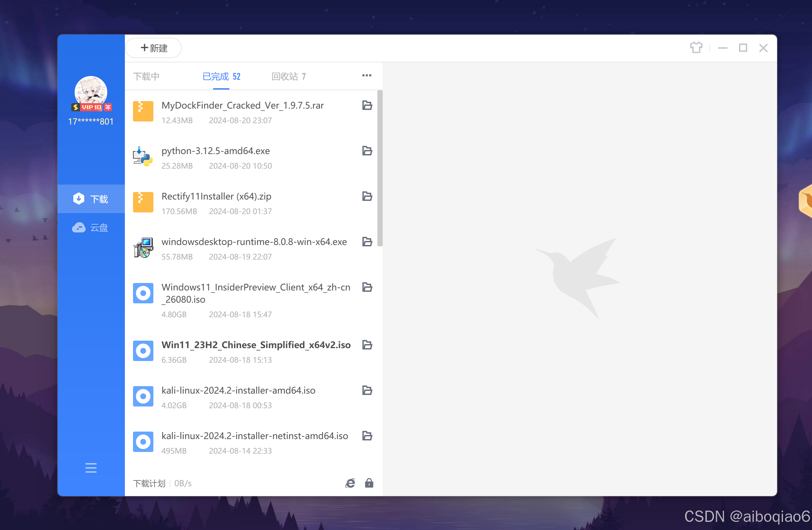The image size is (812, 530).
Task: Click the Win11_23H2 disc image icon
Action: click(x=143, y=351)
